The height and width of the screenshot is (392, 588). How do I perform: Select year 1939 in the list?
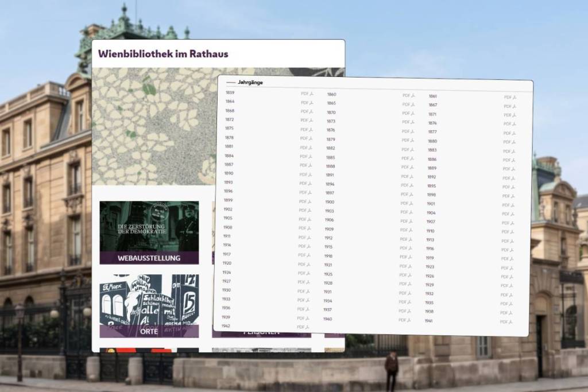(226, 317)
